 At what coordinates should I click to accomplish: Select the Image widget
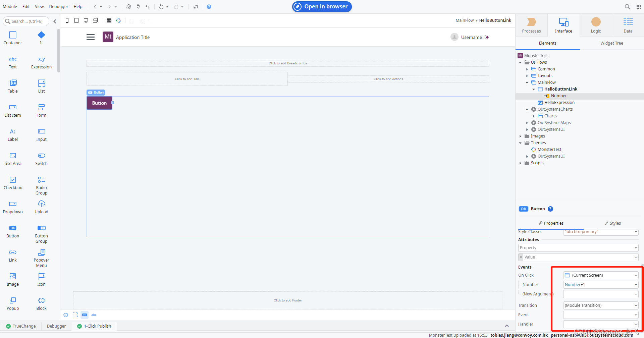13,280
